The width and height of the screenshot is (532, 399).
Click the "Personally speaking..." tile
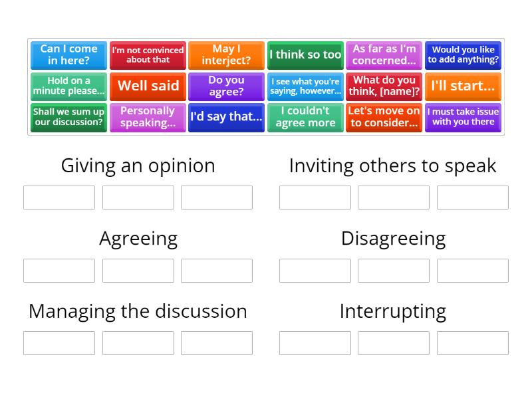(x=148, y=117)
